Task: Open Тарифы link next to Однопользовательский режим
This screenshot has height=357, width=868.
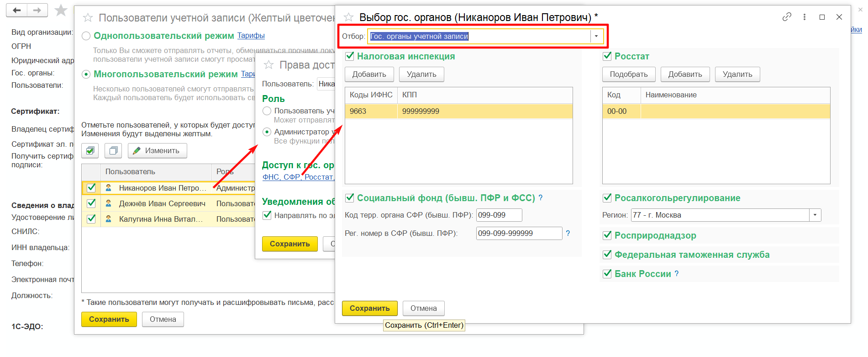Action: [251, 35]
